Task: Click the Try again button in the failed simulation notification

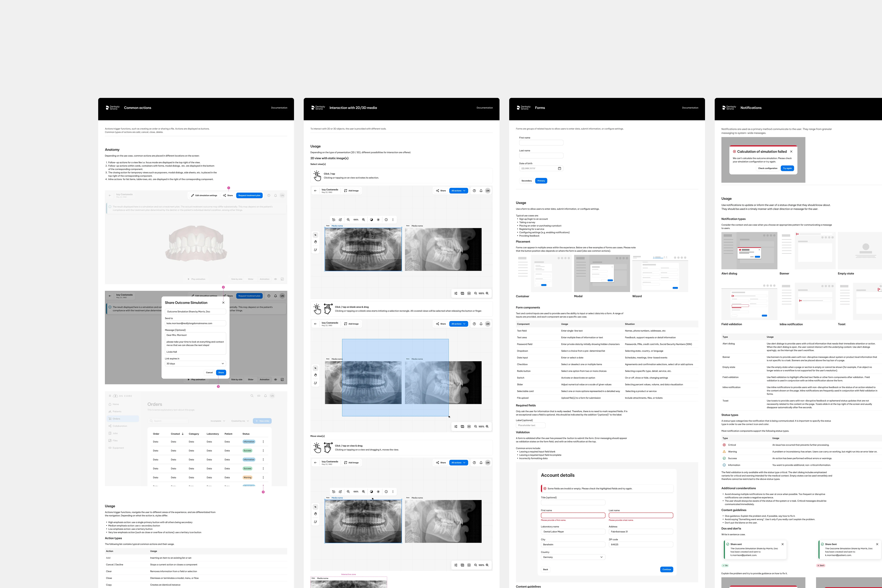Action: tap(787, 168)
